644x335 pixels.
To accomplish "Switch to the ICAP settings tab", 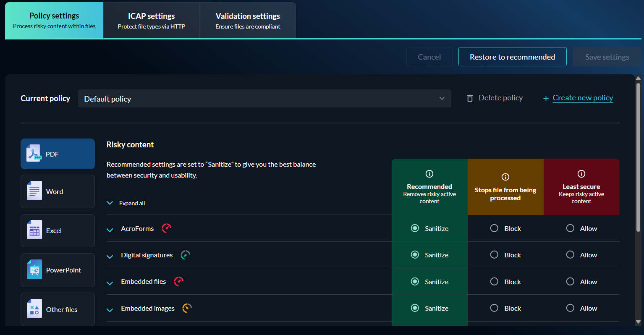I will pyautogui.click(x=151, y=21).
